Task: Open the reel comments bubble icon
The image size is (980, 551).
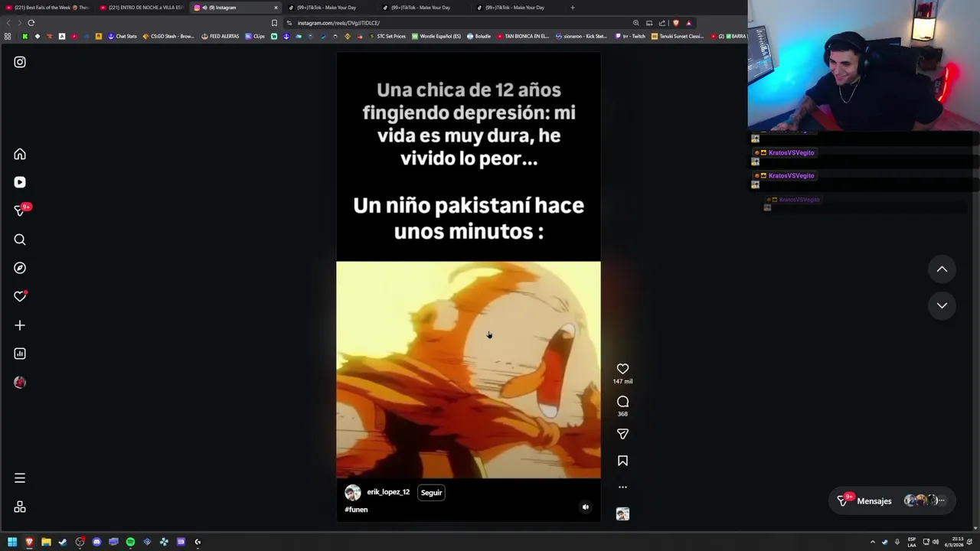Action: coord(622,402)
